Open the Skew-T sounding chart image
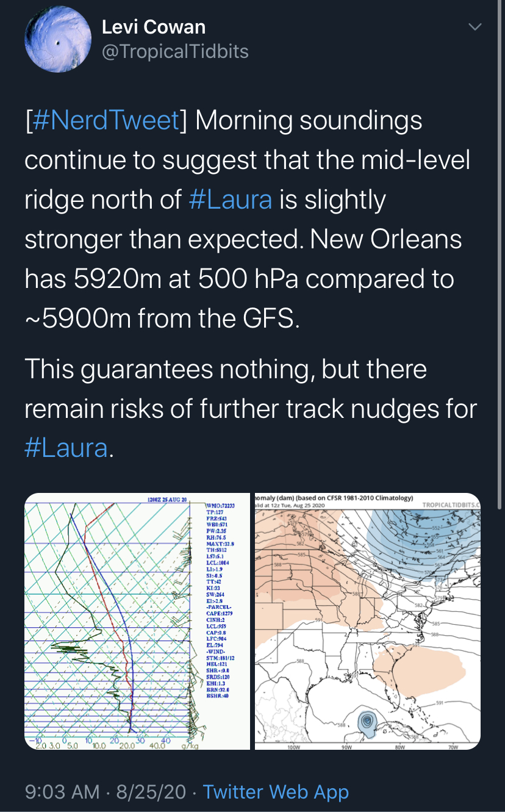This screenshot has width=505, height=812. tap(137, 621)
